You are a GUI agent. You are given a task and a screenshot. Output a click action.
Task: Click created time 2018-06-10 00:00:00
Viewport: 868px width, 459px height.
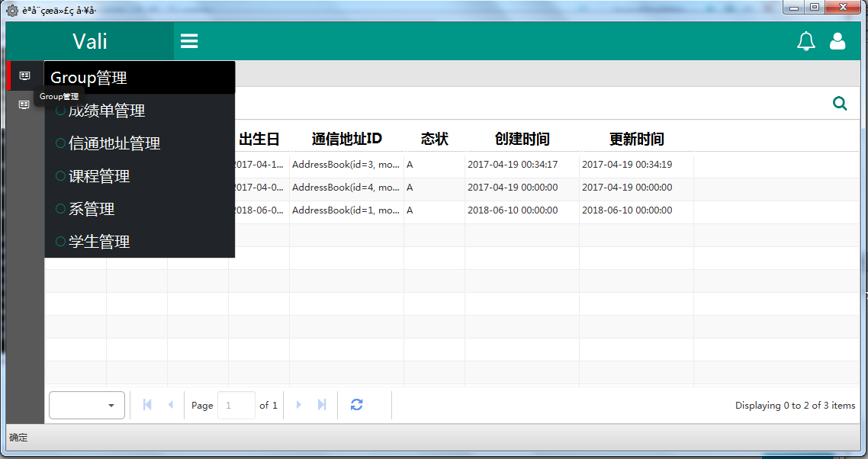pyautogui.click(x=513, y=210)
